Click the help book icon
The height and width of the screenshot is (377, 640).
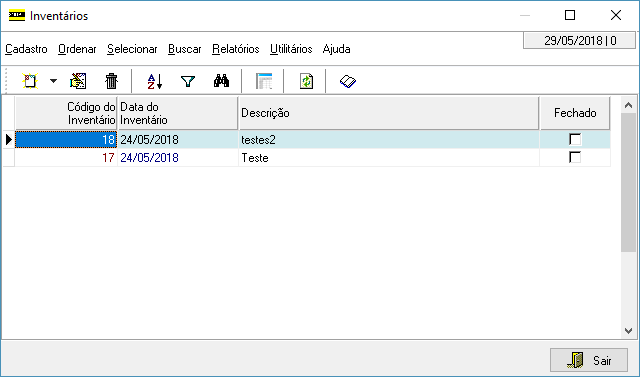[347, 81]
